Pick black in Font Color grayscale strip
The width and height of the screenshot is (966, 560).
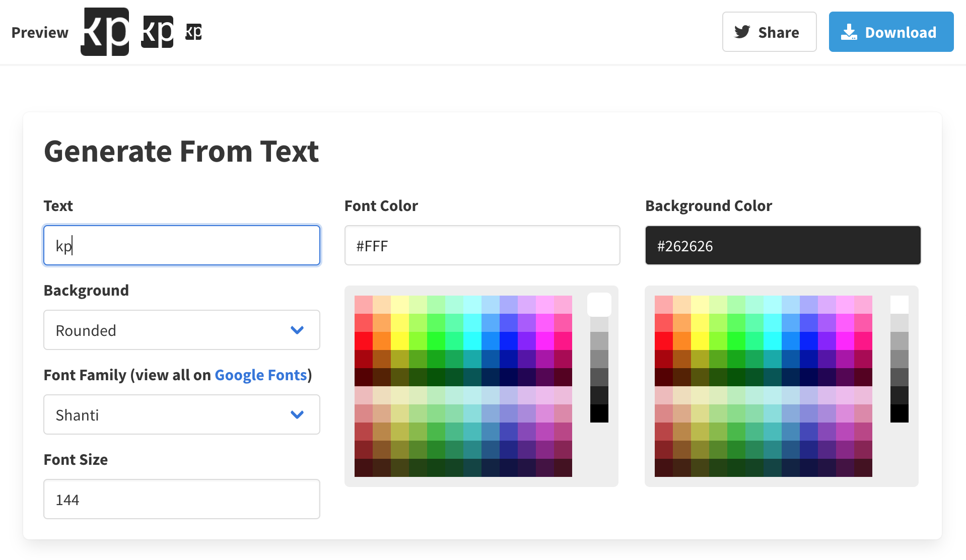pos(599,413)
